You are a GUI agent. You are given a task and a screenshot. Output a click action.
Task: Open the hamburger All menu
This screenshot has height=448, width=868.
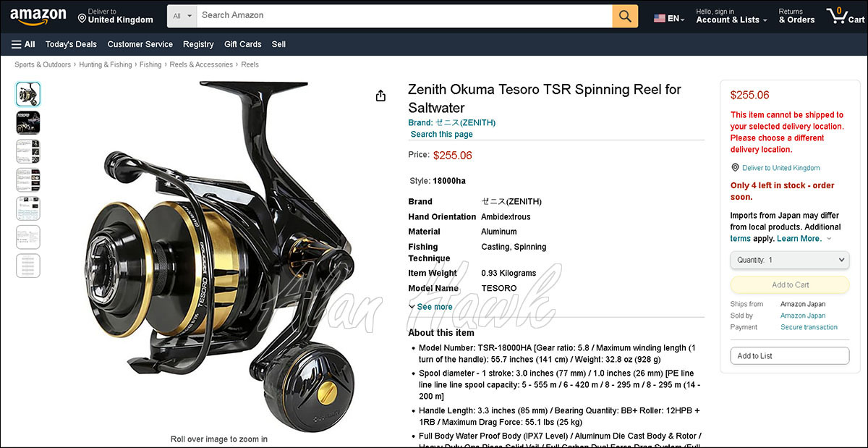(23, 44)
